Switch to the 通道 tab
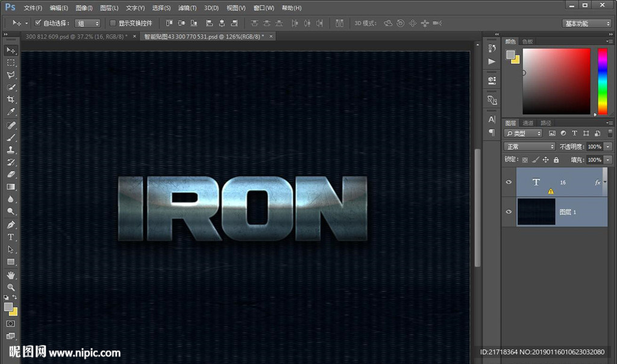 tap(528, 123)
